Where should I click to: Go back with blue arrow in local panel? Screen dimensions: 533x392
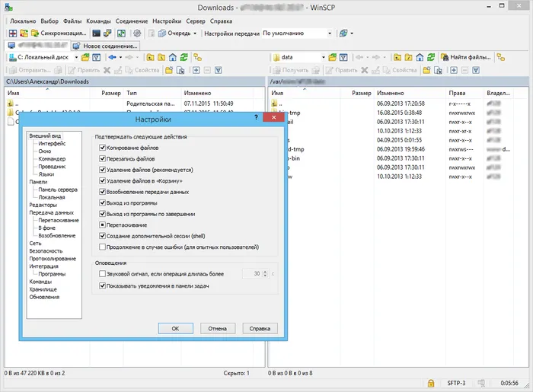pyautogui.click(x=112, y=57)
